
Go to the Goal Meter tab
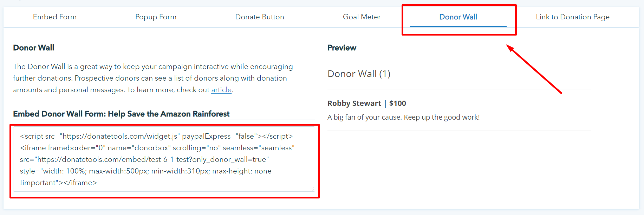(x=362, y=17)
